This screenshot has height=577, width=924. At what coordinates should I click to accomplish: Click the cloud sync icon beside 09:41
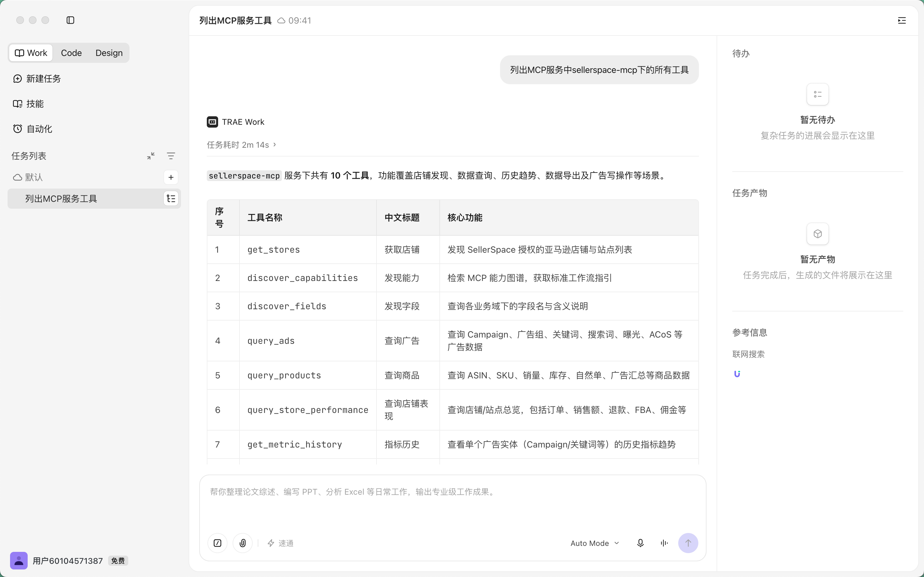(281, 21)
